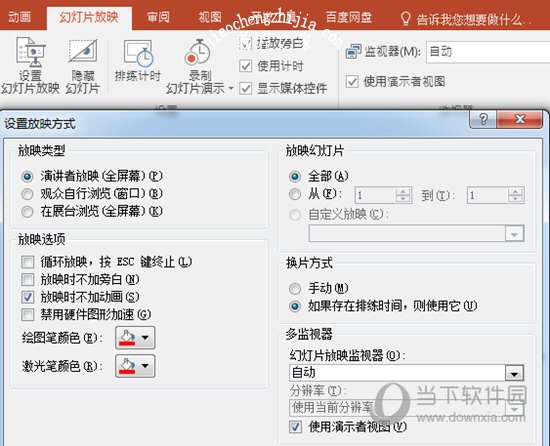This screenshot has width=550, height=446.
Task: Close the 设置放映方式 dialog
Action: click(x=520, y=120)
